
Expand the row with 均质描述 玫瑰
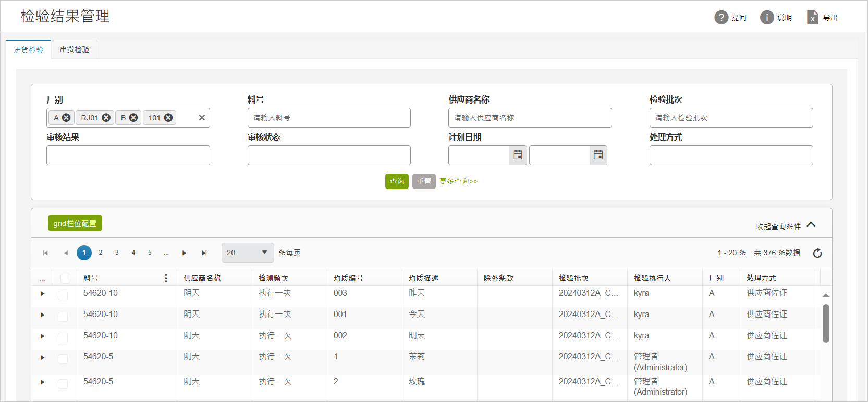click(x=42, y=382)
